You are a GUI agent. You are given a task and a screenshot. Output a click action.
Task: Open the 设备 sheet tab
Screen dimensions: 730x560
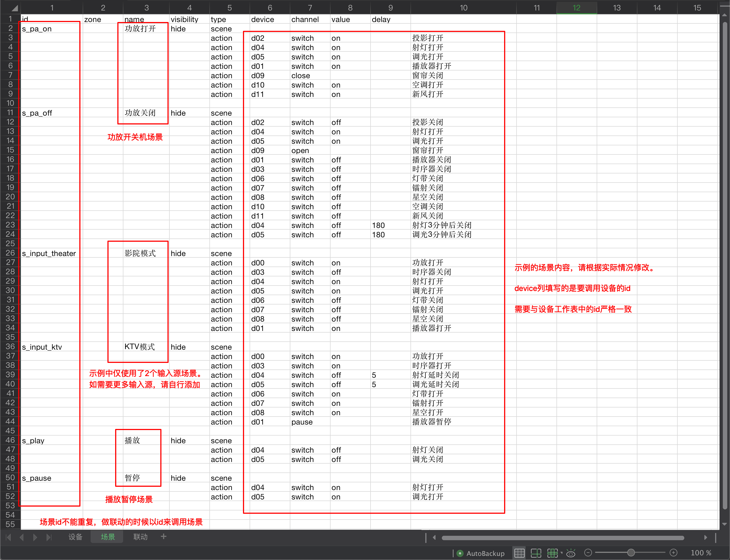pos(75,537)
